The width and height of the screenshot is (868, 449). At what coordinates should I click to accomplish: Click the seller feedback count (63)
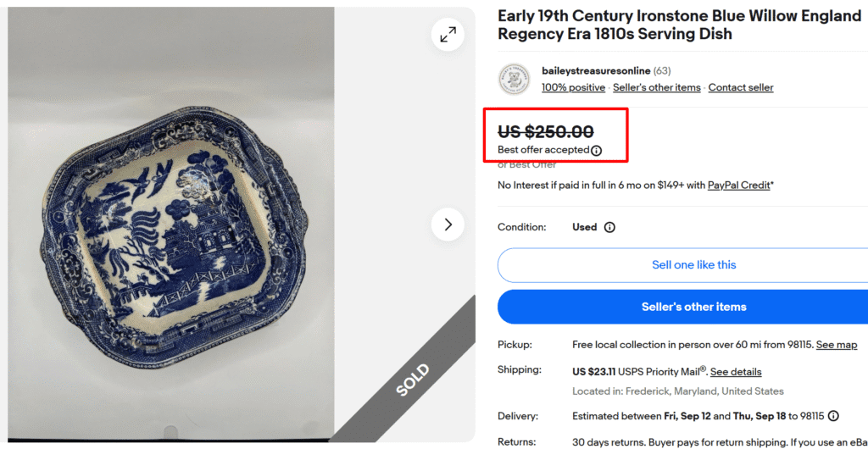point(662,71)
